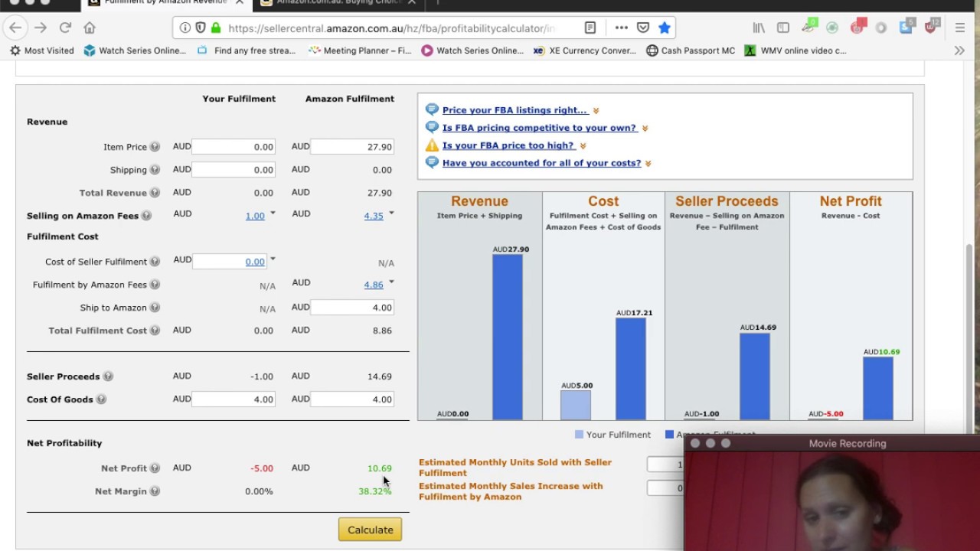Click the help icon next to Ship to Amazon
Viewport: 980px width, 551px height.
pos(155,308)
